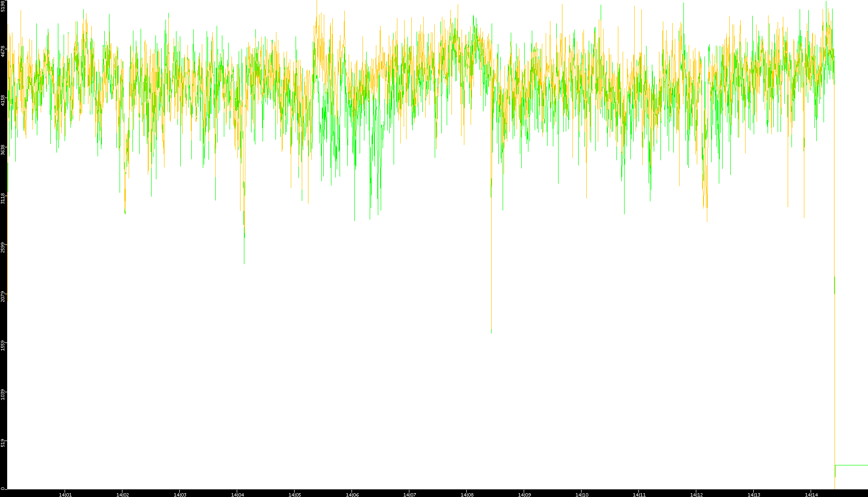Screen dimensions: 868x497
Task: Click the 14:12 time axis label
Action: (x=696, y=494)
